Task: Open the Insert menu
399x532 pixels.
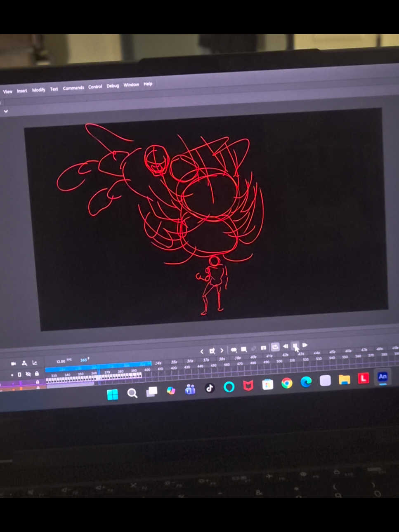Action: pos(22,91)
